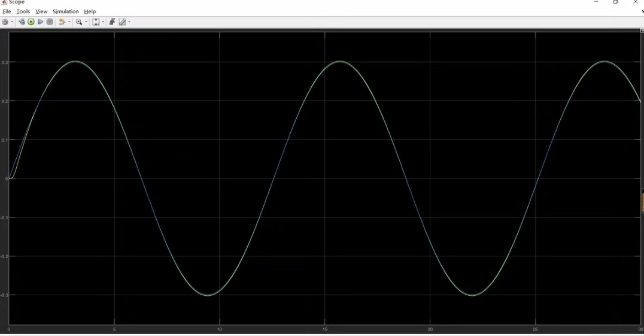
Task: Click the Highlight Simulink Block icon
Action: [62, 22]
